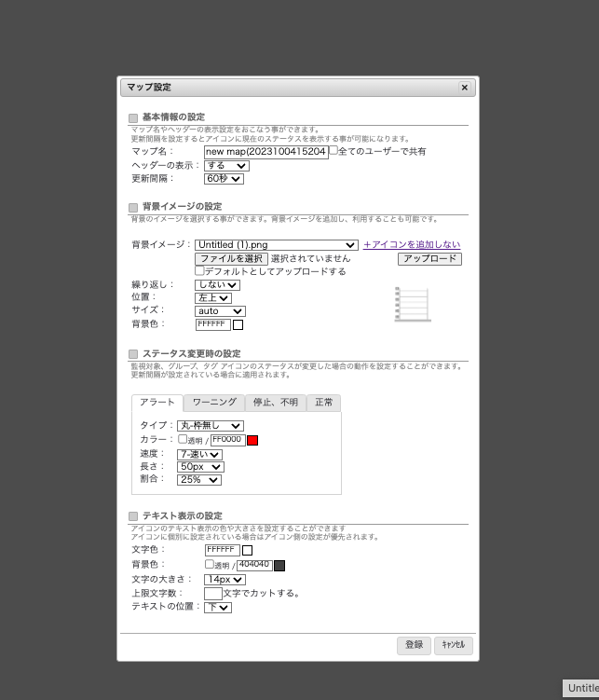Toggle 透明 checkbox for alert color
599x700 pixels.
(183, 439)
